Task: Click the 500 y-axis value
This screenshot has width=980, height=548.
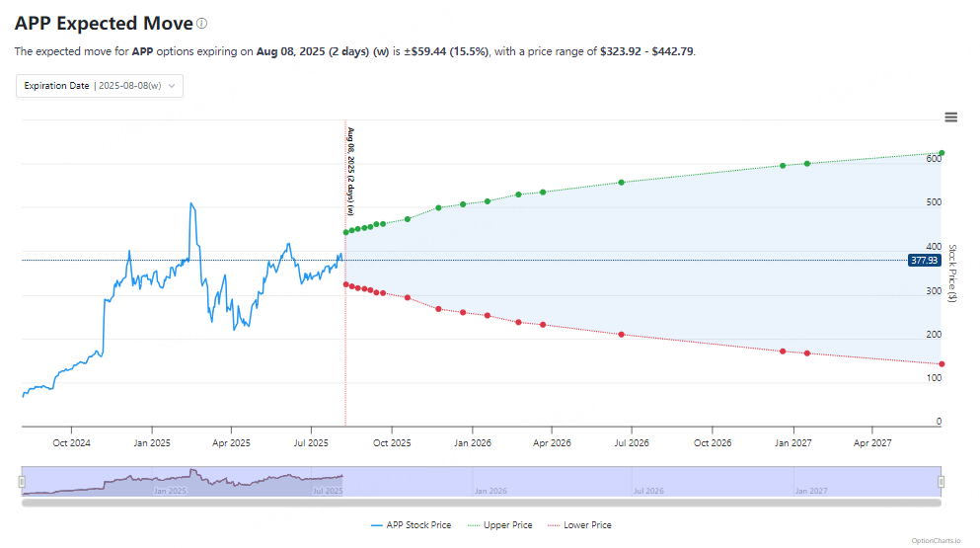Action: pos(934,202)
